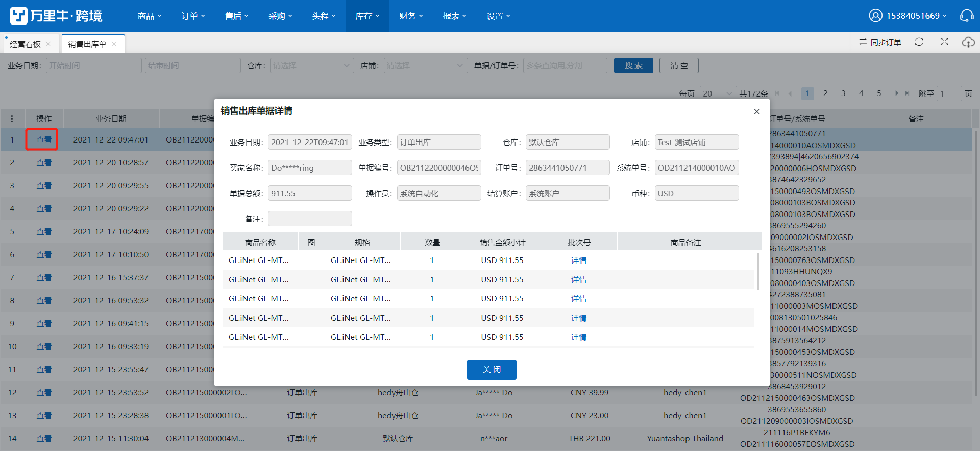980x451 pixels.
Task: Click the 搜索 button
Action: (633, 65)
